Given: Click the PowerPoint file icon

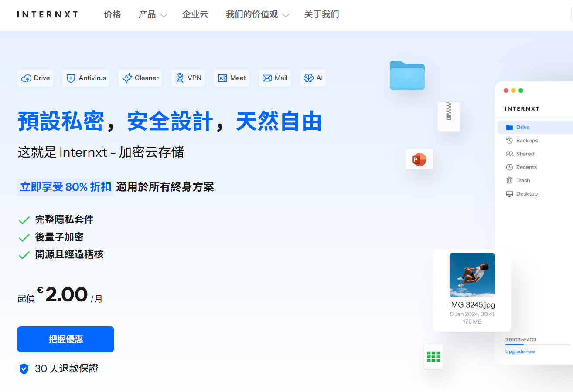Looking at the screenshot, I should click(419, 160).
